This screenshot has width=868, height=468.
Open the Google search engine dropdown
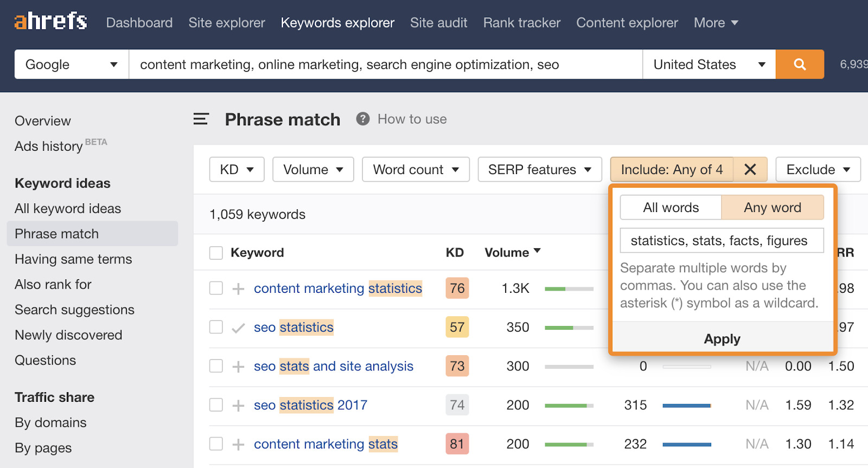point(72,65)
